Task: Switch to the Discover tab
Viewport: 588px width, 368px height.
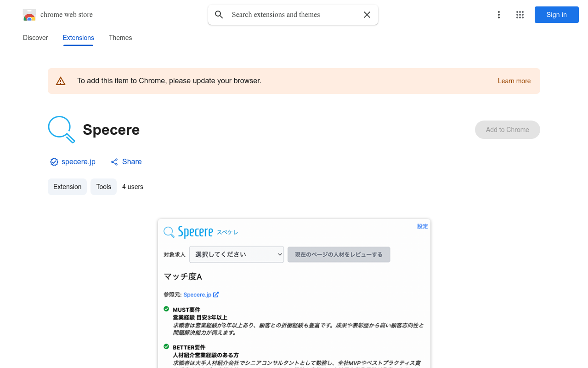Action: coord(35,38)
